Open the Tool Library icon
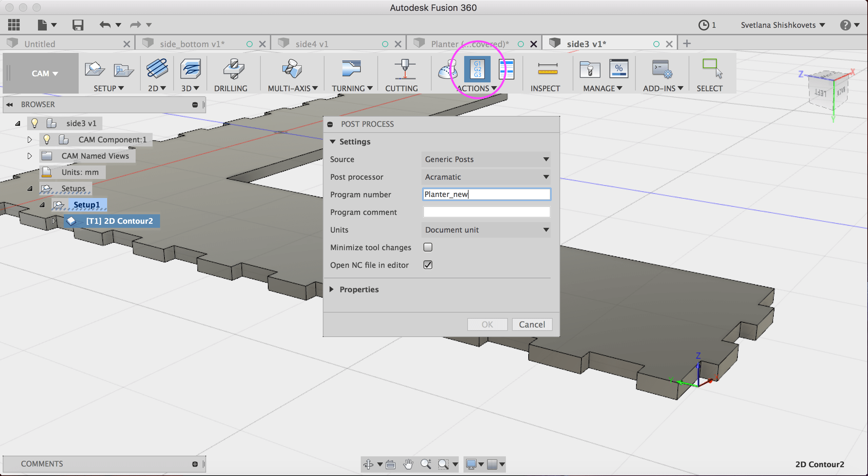The width and height of the screenshot is (868, 476). click(x=590, y=69)
